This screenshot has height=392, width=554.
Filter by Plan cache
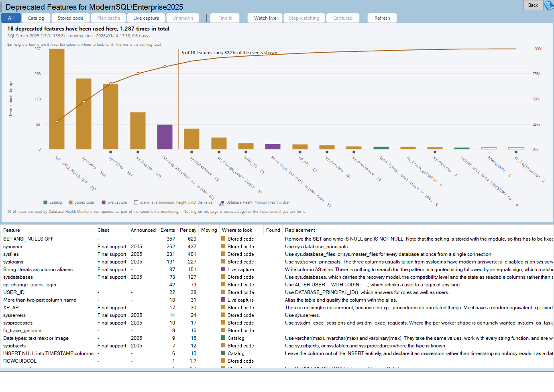tap(108, 18)
